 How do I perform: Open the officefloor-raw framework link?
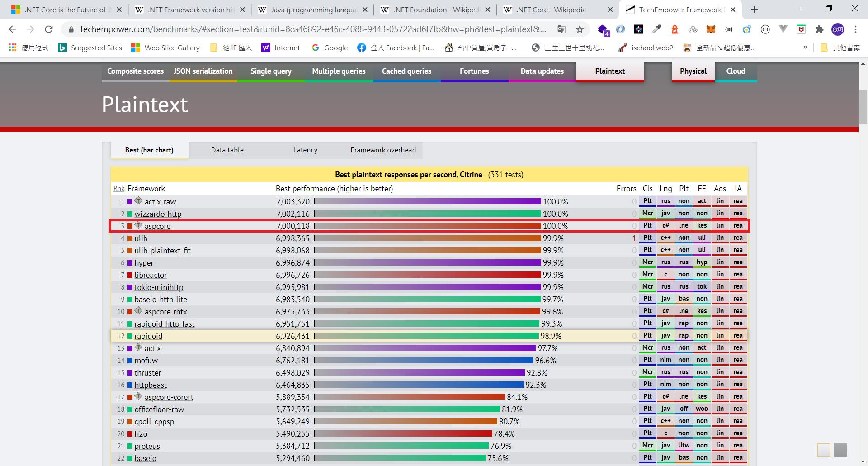159,409
